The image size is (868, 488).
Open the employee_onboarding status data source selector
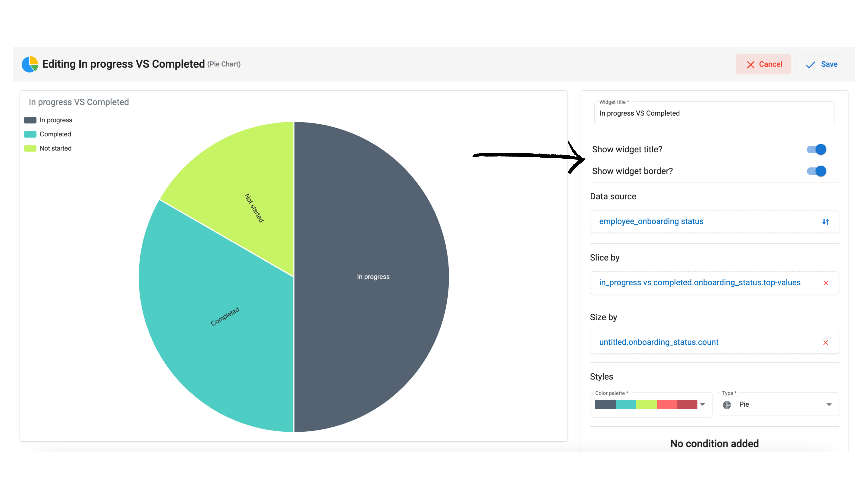click(x=651, y=221)
